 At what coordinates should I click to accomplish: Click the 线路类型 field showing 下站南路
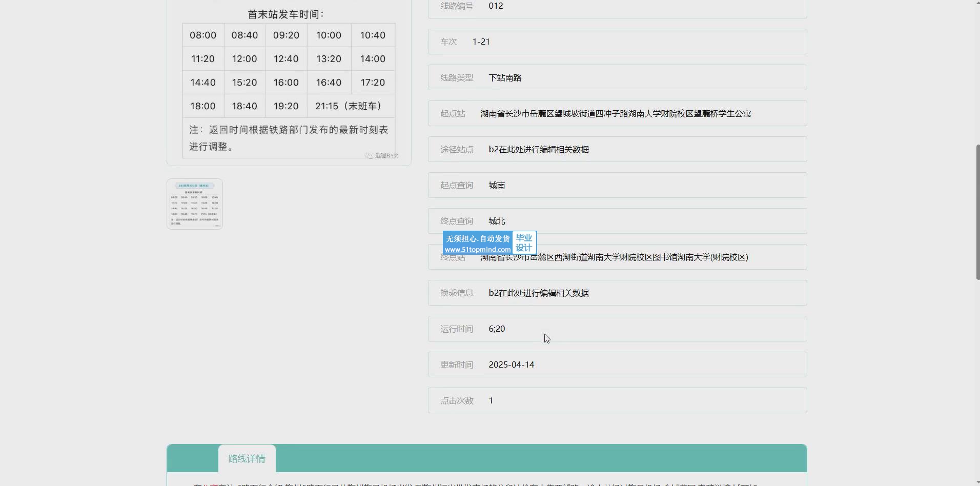pyautogui.click(x=617, y=77)
